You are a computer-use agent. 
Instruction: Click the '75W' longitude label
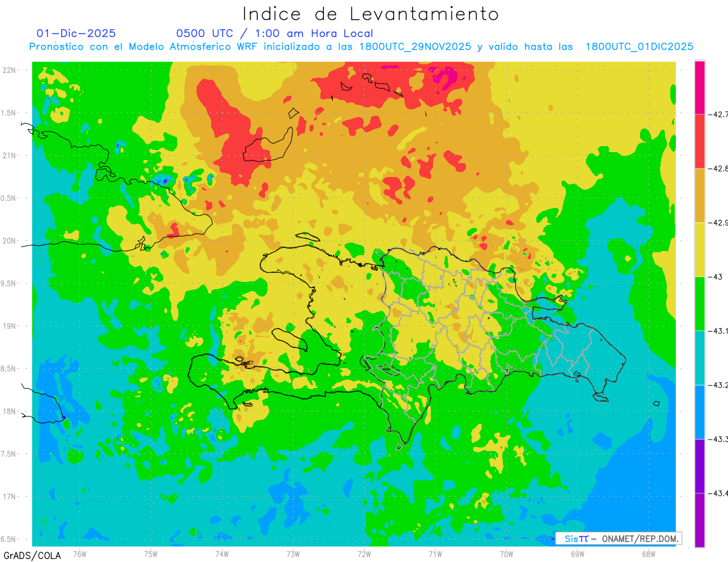point(150,554)
